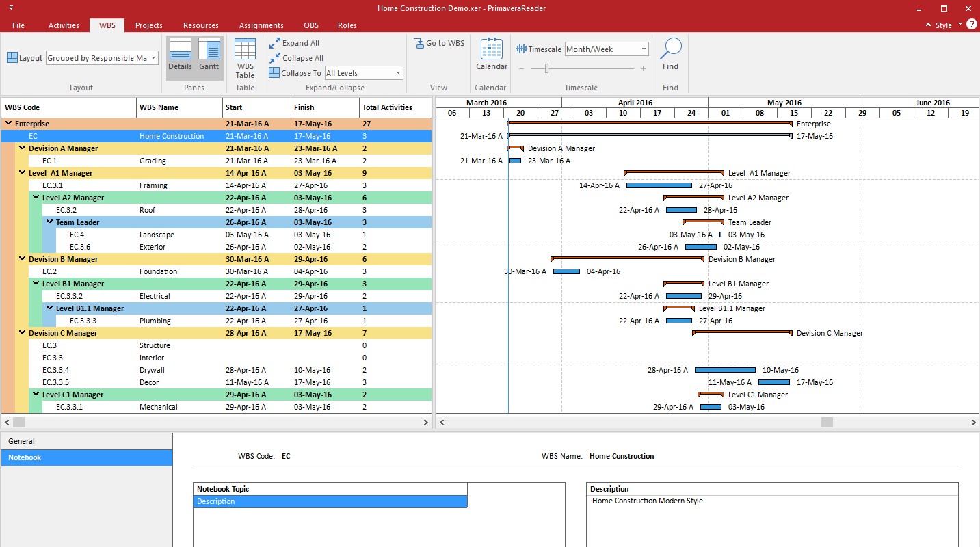Click the timescale zoom-in plus icon
The height and width of the screenshot is (547, 980).
[643, 68]
